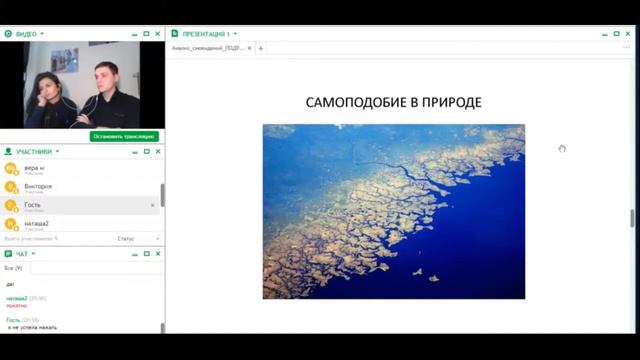Close the Видео panel
The image size is (640, 360).
(x=158, y=34)
